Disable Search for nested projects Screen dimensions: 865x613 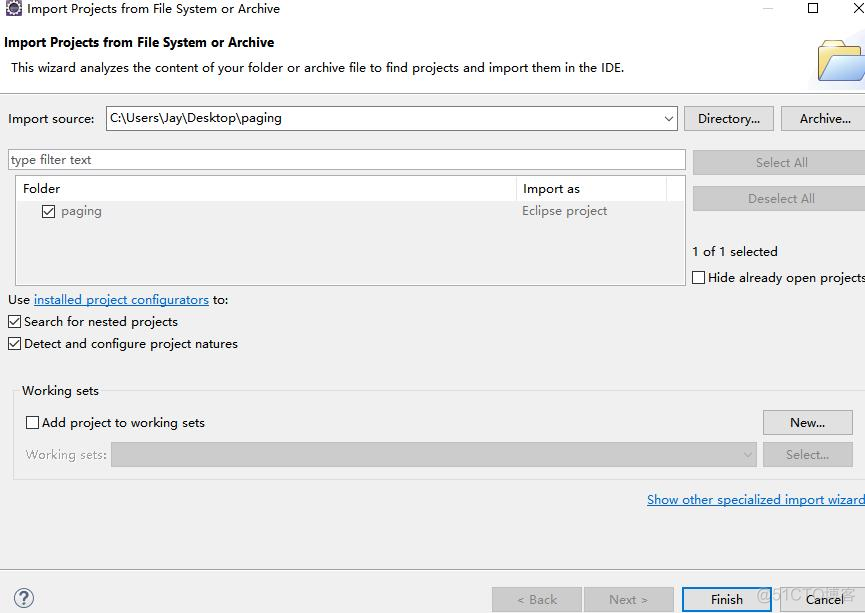(14, 322)
